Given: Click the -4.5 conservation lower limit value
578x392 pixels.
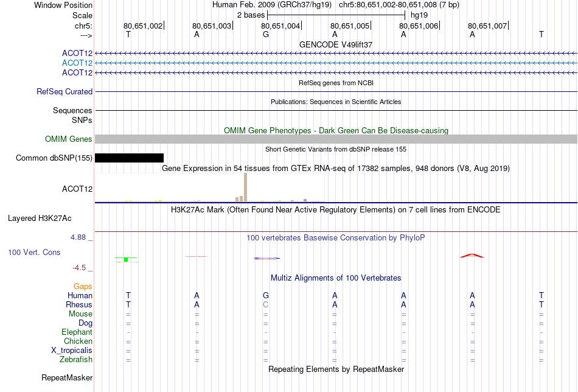Looking at the screenshot, I should (x=79, y=268).
